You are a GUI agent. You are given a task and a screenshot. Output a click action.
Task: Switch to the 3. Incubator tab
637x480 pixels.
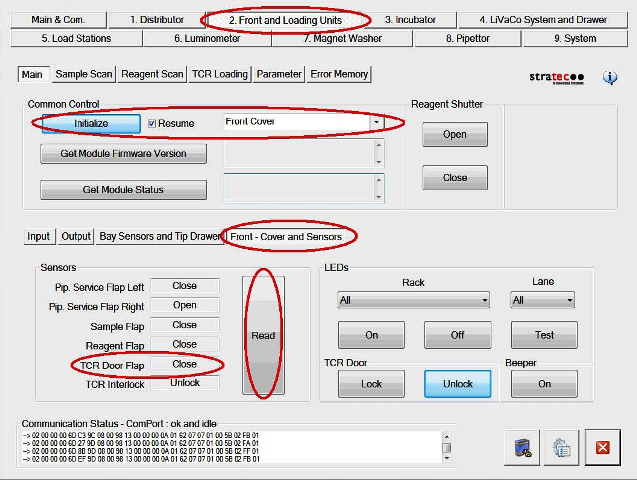(410, 19)
